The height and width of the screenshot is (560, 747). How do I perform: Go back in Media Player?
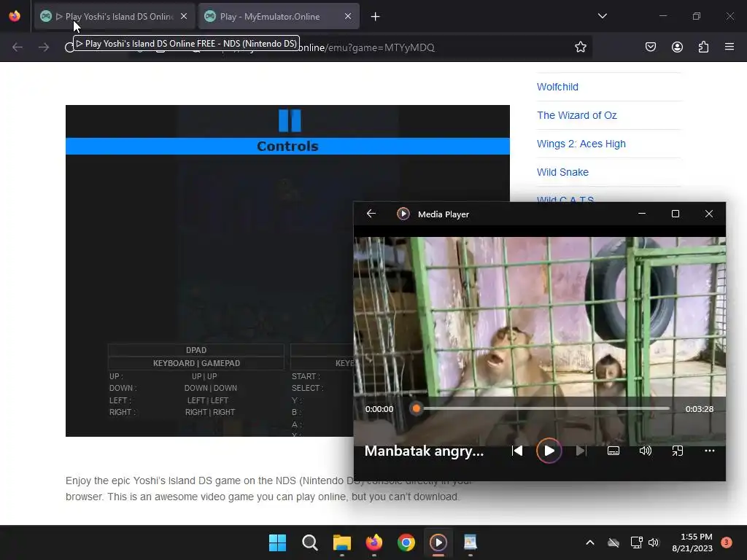coord(371,214)
